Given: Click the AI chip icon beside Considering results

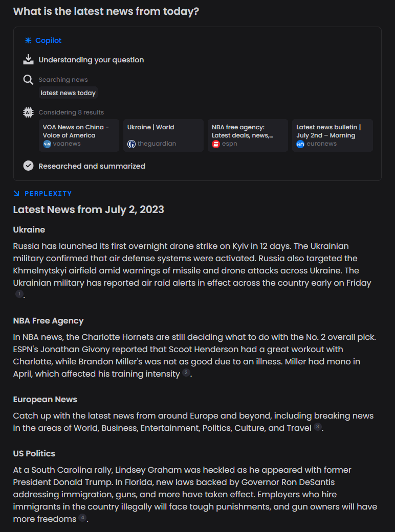Looking at the screenshot, I should 28,112.
